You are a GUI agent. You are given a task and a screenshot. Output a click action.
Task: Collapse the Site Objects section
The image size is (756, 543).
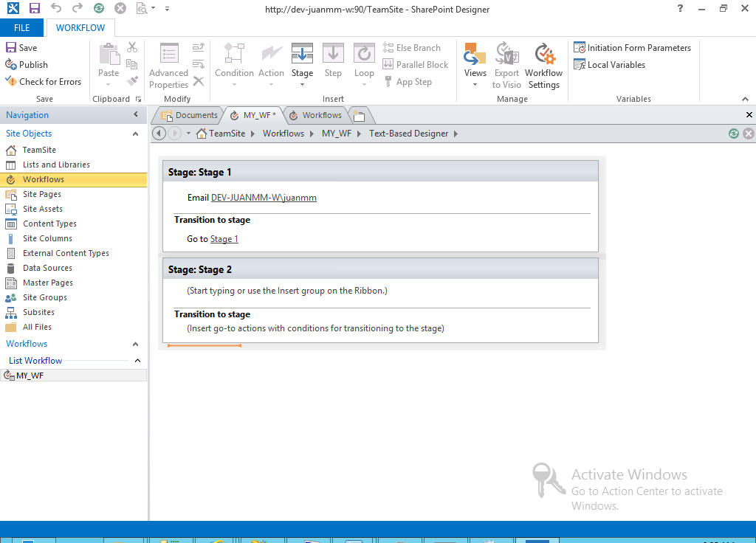coord(135,134)
